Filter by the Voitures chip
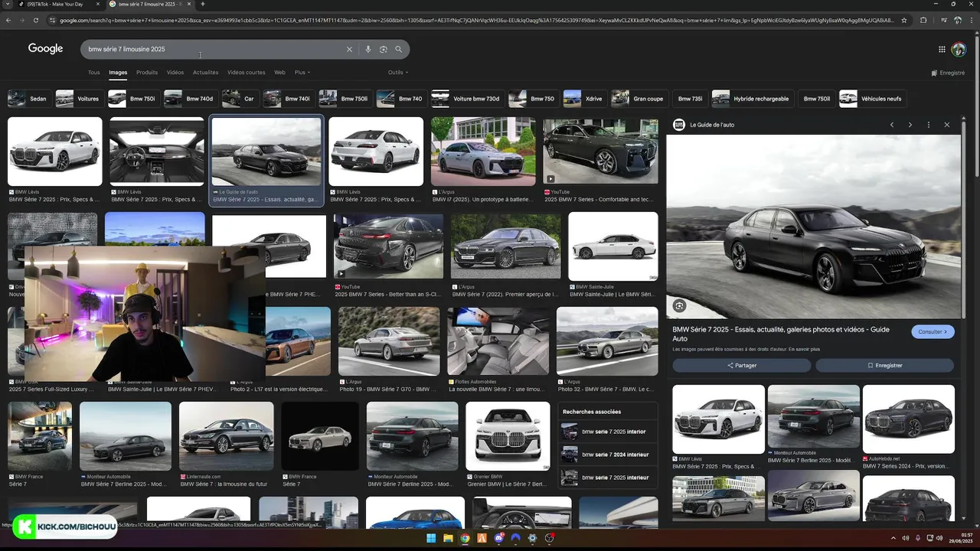This screenshot has height=551, width=980. pos(79,99)
